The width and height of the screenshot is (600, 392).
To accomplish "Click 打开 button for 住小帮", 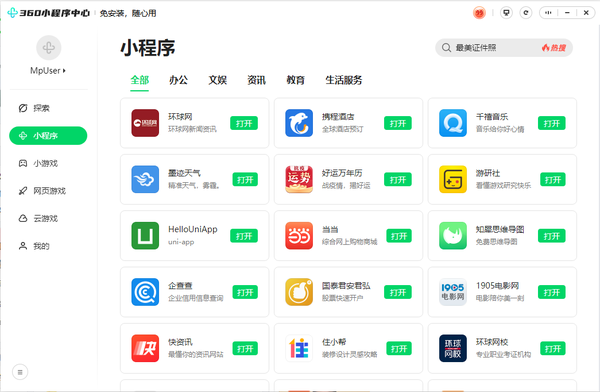I will (x=399, y=349).
